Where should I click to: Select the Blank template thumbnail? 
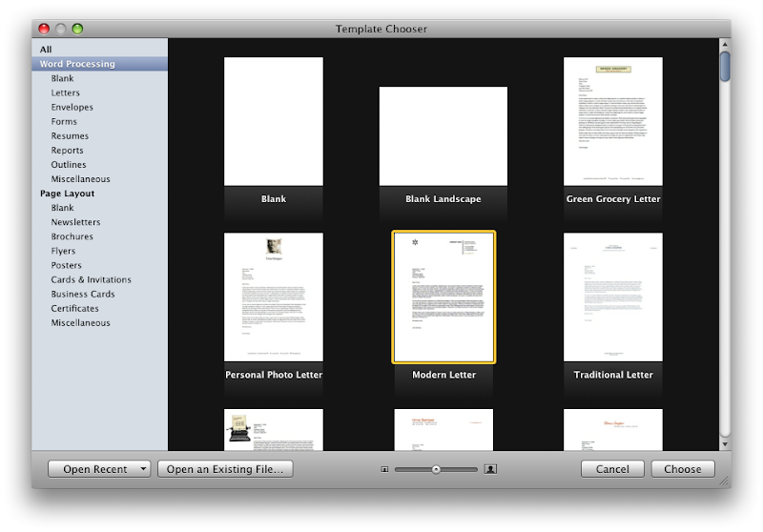click(273, 121)
